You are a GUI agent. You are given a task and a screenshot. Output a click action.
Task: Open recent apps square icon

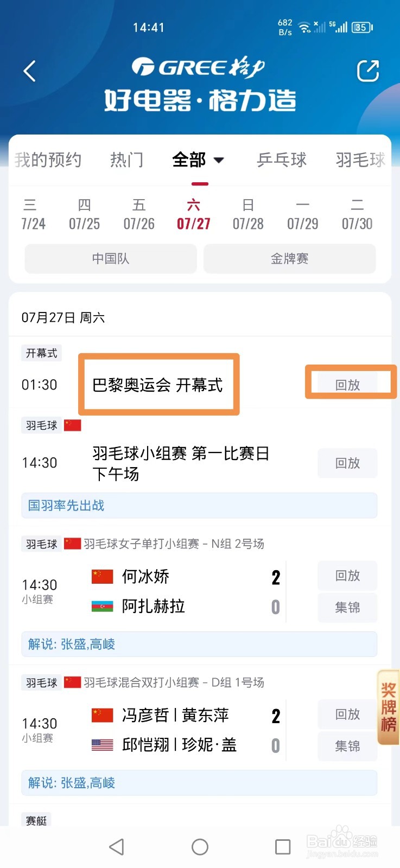pos(283,847)
